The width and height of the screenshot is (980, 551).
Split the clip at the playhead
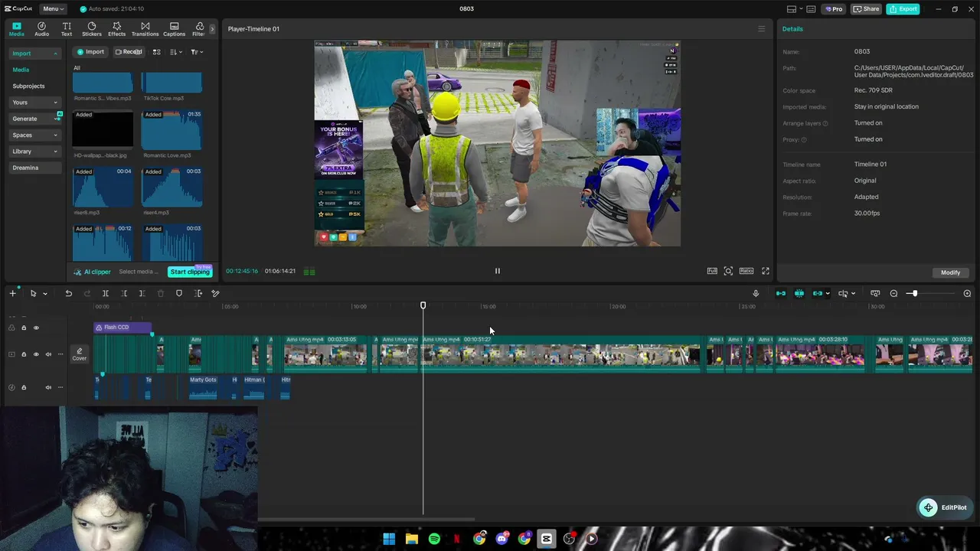106,293
